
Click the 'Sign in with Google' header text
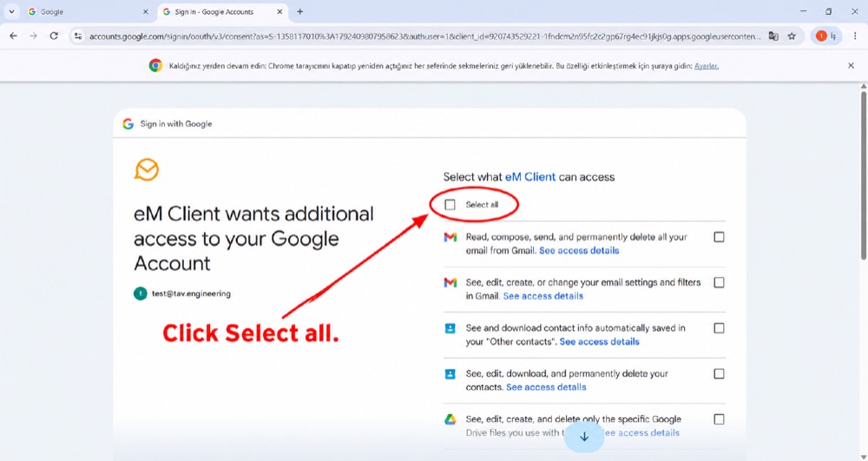176,124
